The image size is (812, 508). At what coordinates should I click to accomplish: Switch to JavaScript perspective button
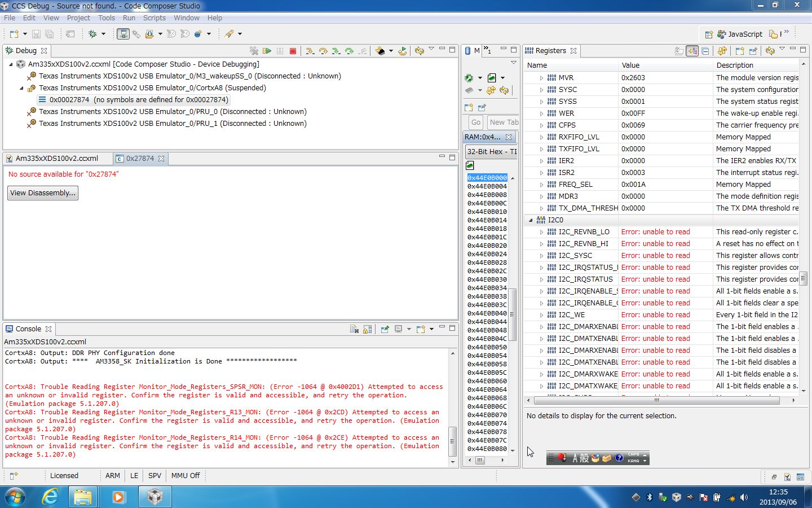click(x=739, y=34)
